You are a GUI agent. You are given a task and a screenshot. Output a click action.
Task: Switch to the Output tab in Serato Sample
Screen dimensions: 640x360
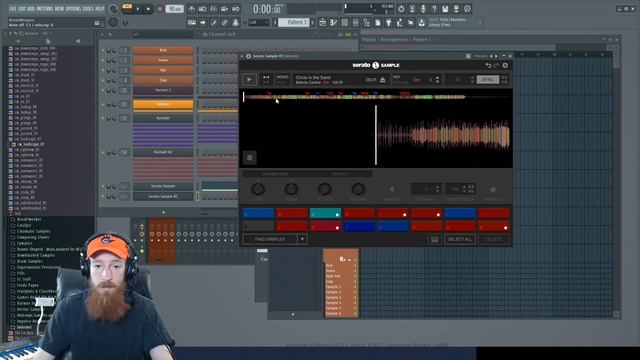(x=340, y=174)
